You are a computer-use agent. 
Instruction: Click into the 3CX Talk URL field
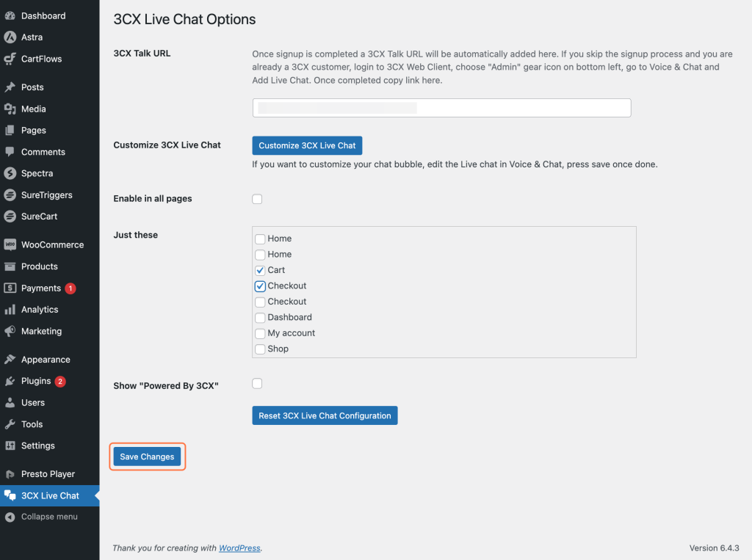(441, 108)
